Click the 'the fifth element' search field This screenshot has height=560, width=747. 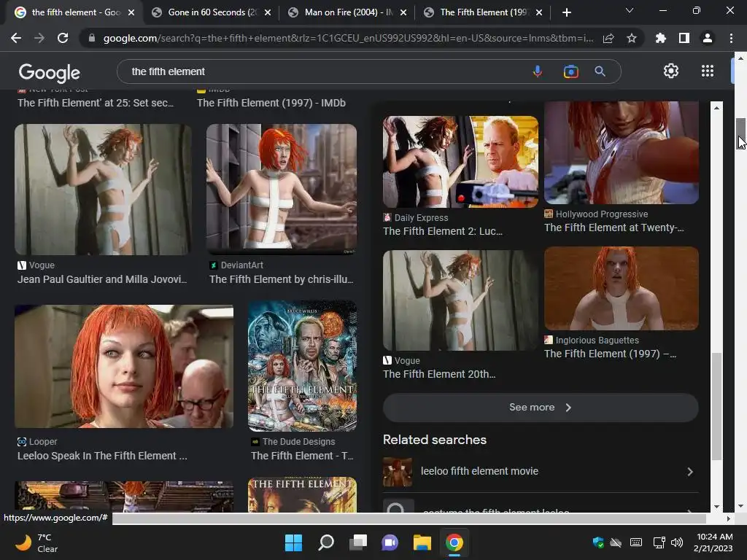point(329,71)
